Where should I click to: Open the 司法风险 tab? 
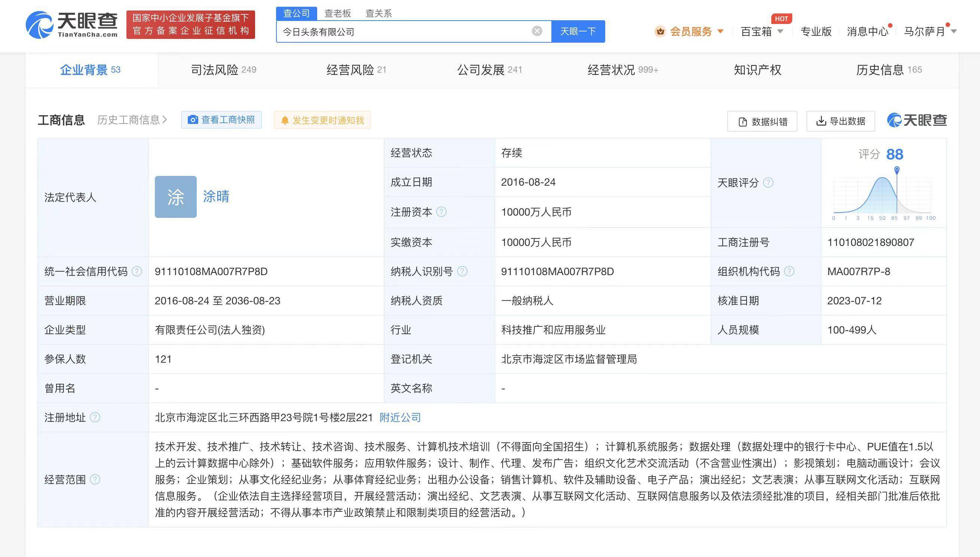[223, 70]
